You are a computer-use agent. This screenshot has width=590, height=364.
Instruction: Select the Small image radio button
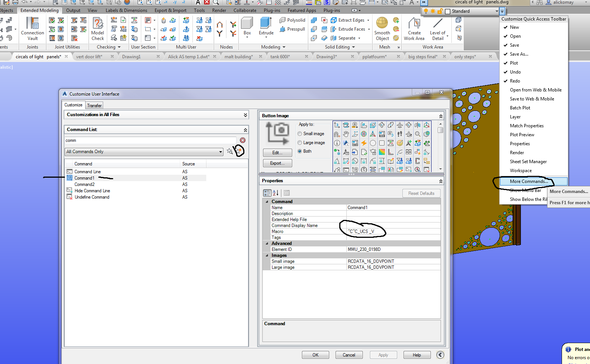pos(300,134)
